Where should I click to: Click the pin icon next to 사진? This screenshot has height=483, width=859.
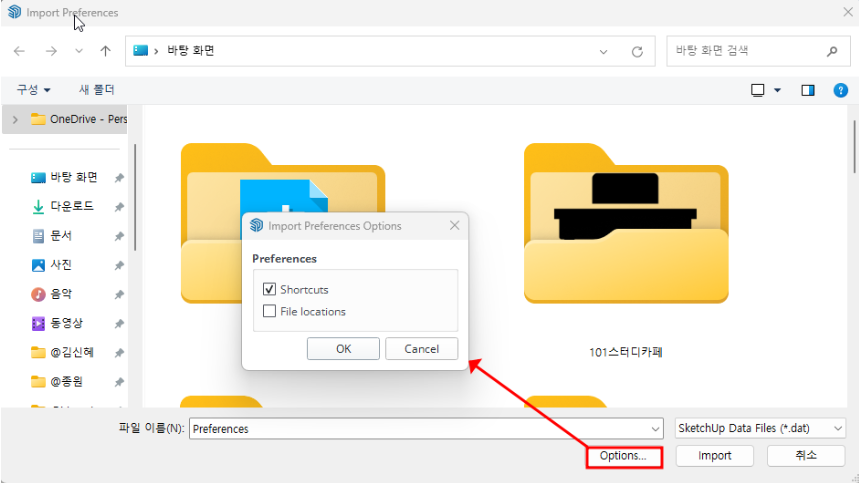[x=119, y=265]
